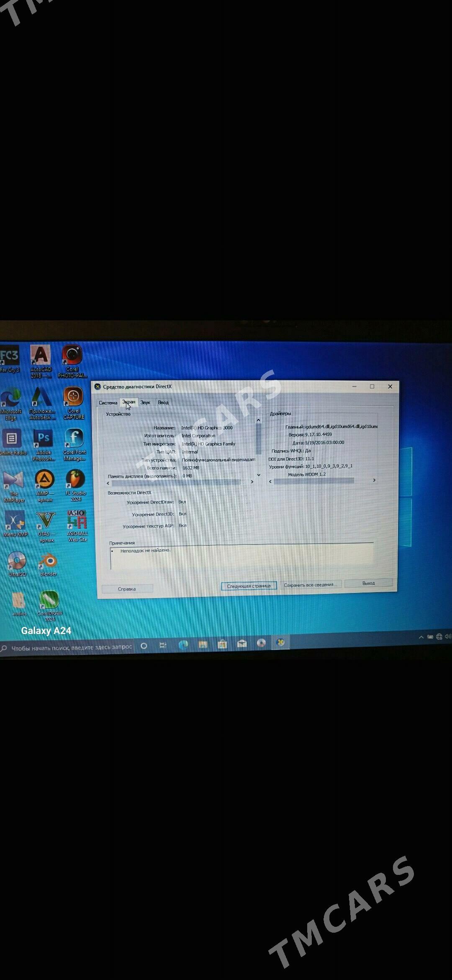Launch Blender from the desktop
Viewport: 452px width, 980px height.
(x=48, y=564)
